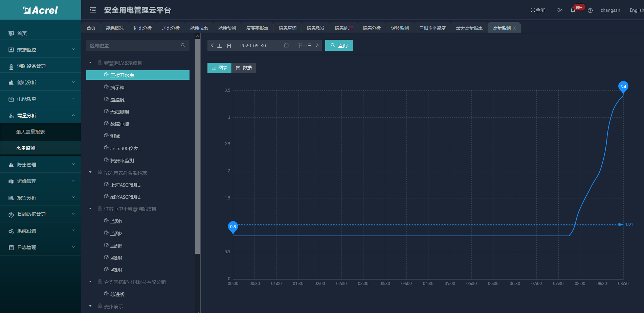Close the 需量监测 tab
This screenshot has height=313, width=644.
[x=514, y=28]
